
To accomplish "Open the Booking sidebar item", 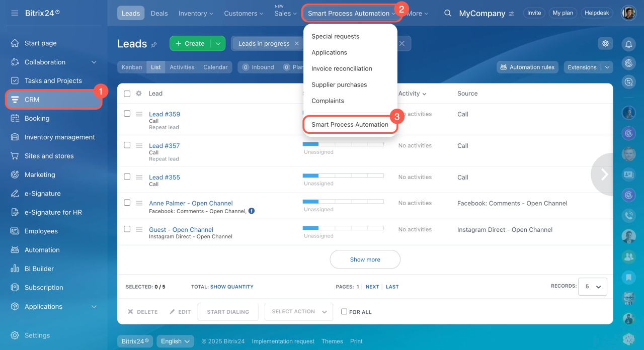I will pyautogui.click(x=37, y=118).
